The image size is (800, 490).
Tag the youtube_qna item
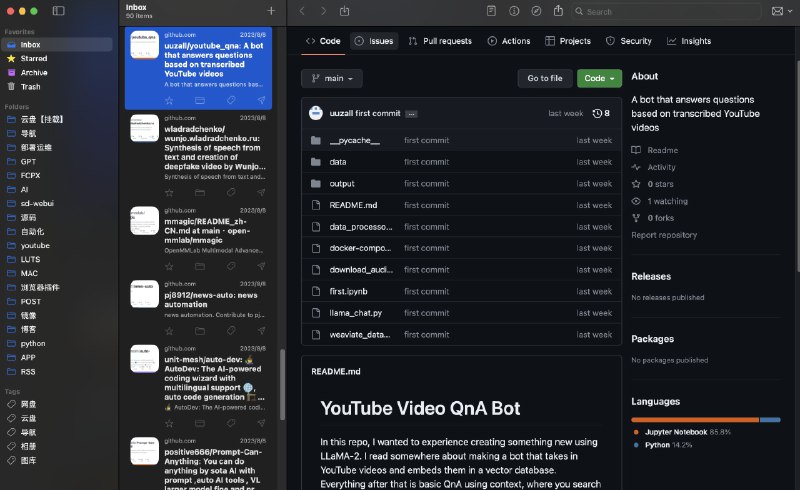click(x=231, y=100)
